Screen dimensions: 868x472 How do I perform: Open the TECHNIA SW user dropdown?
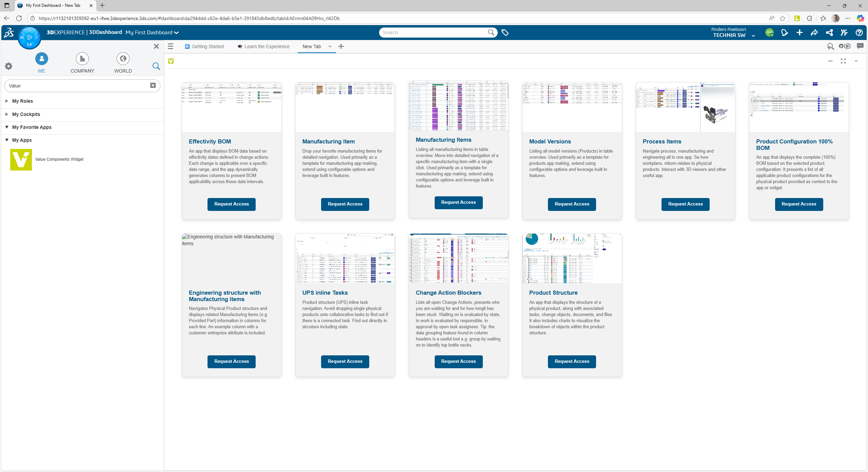pos(753,35)
